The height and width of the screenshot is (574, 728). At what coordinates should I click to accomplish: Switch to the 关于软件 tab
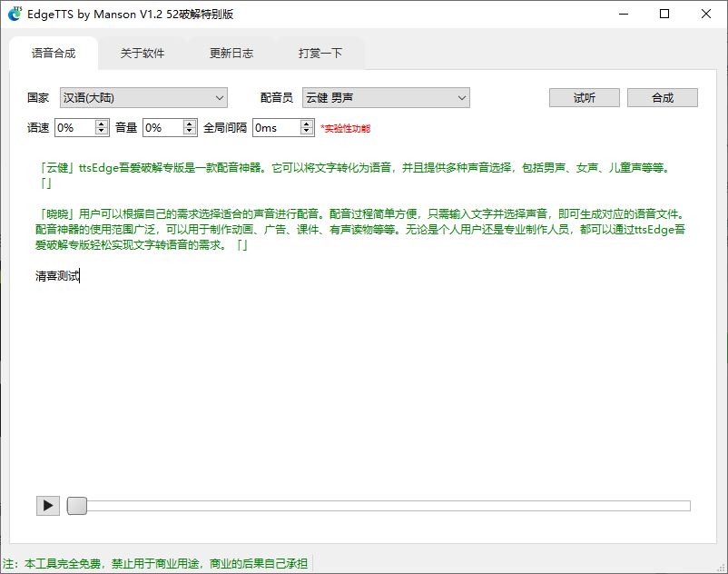click(142, 54)
